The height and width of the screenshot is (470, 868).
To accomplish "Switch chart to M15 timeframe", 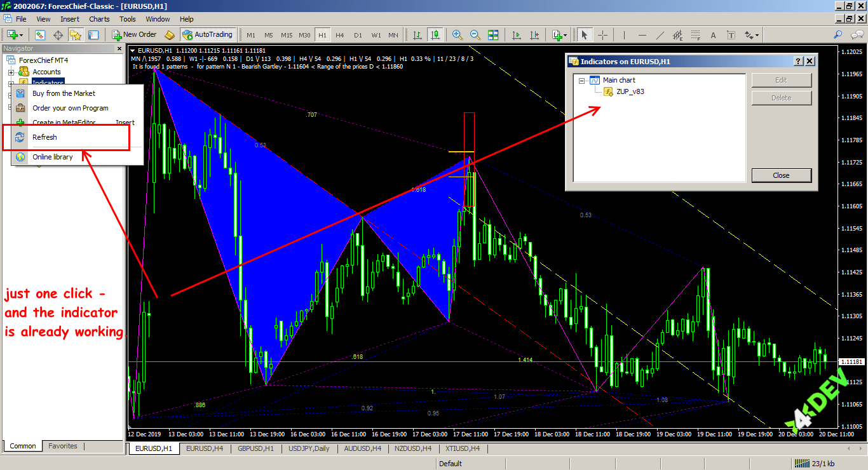I will pos(287,35).
